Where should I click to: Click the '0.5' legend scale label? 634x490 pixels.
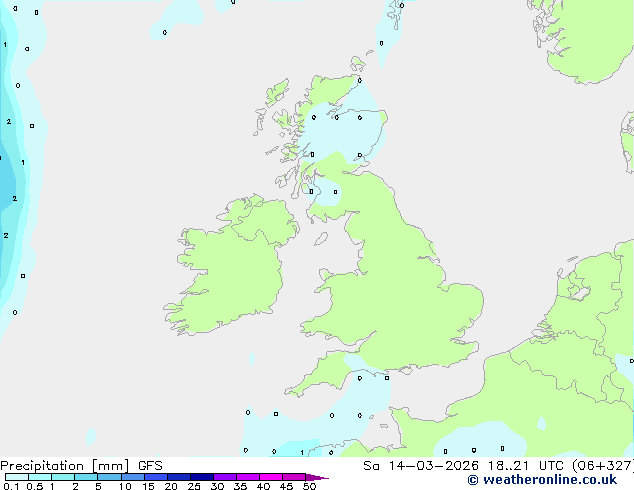click(x=35, y=486)
